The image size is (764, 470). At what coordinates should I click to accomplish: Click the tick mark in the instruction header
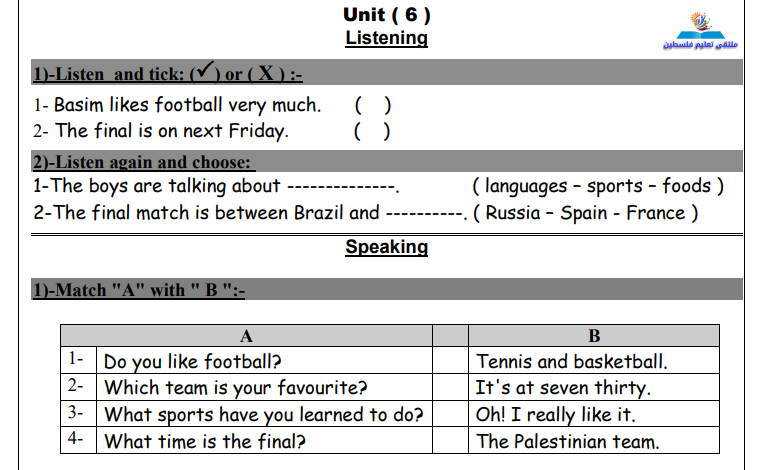[205, 69]
